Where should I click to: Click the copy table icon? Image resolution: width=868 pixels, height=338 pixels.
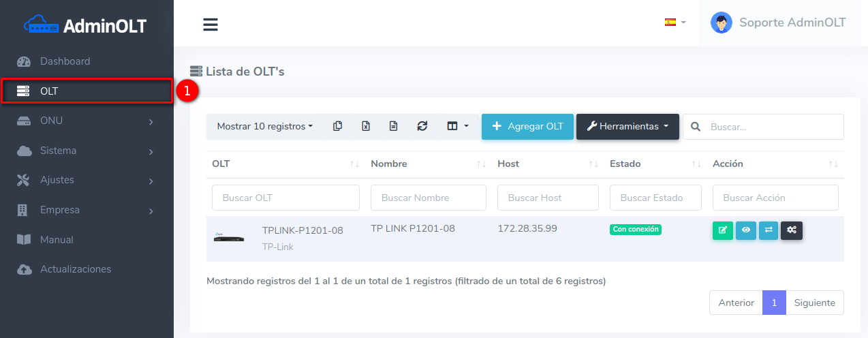point(337,126)
